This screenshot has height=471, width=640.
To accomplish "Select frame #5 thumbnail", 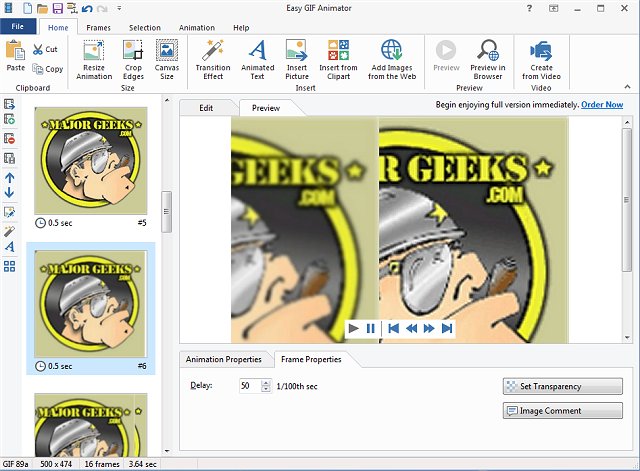I will [x=91, y=160].
